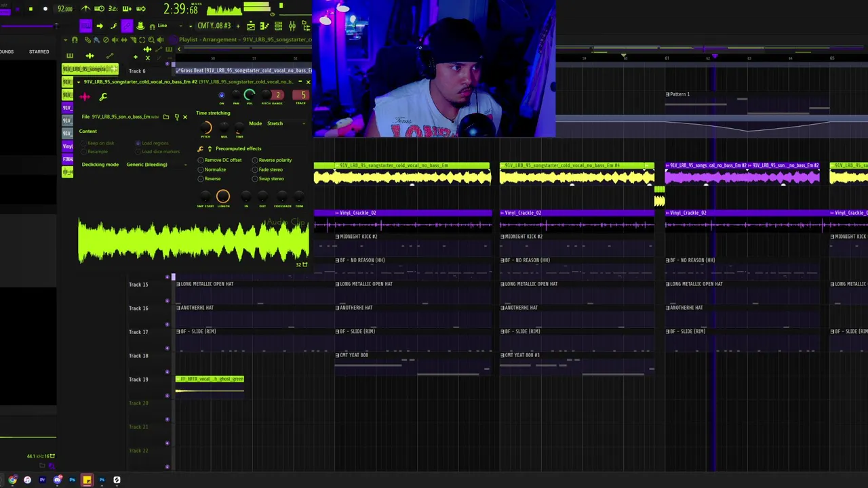Screen dimensions: 868x488
Task: Open the Mixer view icon
Action: coord(292,26)
